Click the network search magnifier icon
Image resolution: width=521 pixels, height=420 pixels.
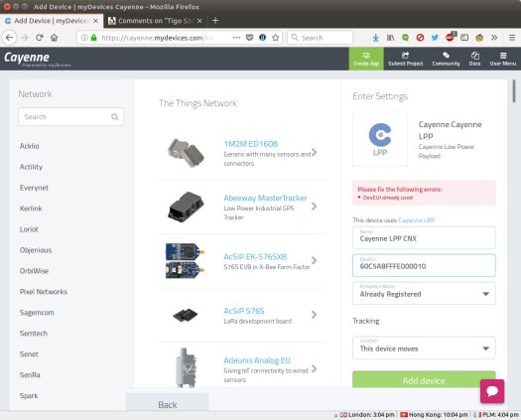pos(115,117)
